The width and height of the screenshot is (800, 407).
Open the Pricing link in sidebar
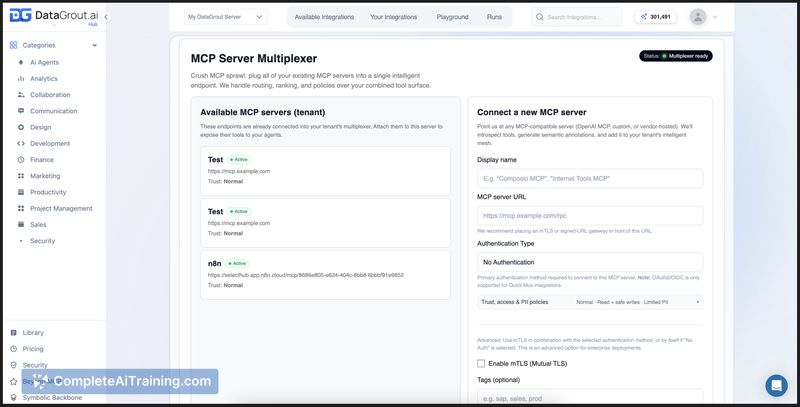(33, 349)
